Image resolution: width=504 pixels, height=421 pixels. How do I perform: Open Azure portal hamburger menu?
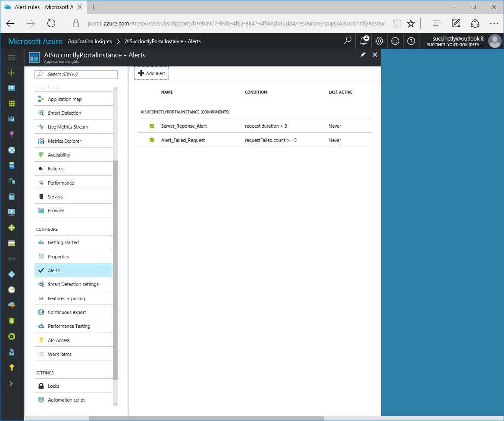(12, 57)
